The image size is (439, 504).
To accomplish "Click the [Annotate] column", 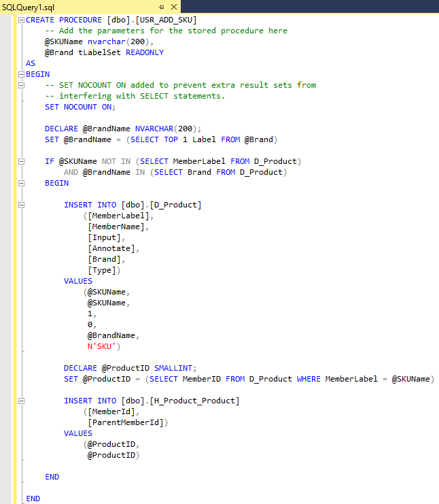I will 111,248.
